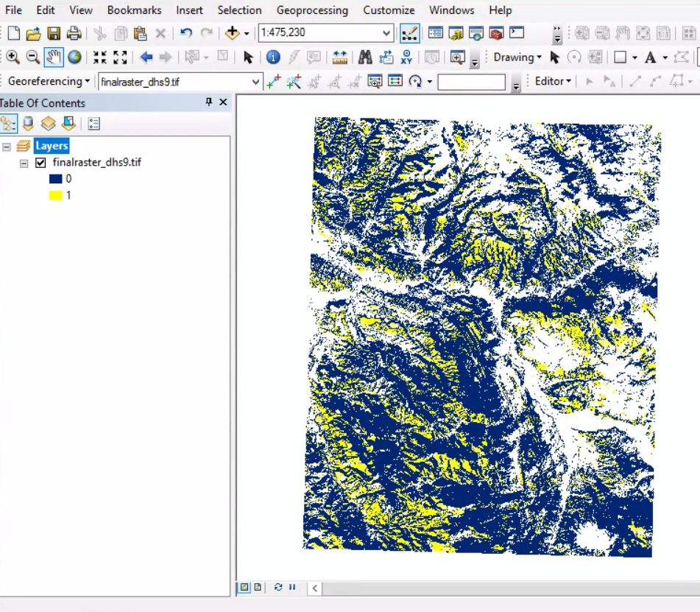Screen dimensions: 700x612
Task: Open the Editor toolbar menu button
Action: pyautogui.click(x=551, y=81)
